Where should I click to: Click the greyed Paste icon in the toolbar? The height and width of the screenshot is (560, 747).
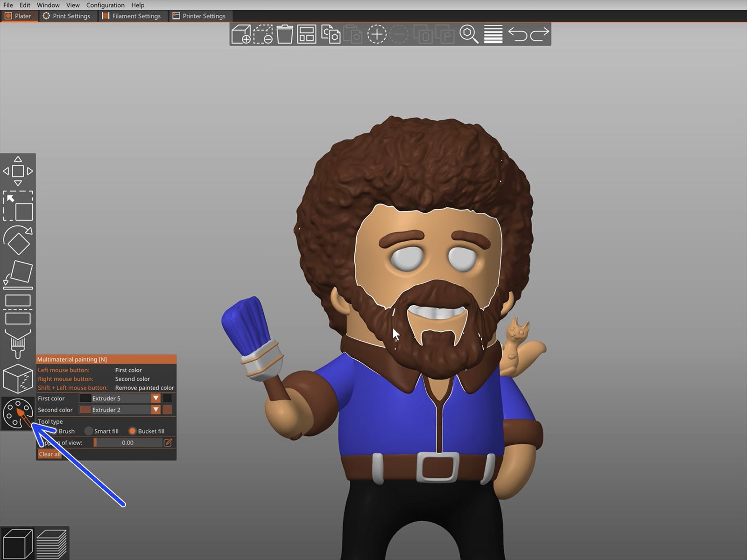click(x=353, y=35)
